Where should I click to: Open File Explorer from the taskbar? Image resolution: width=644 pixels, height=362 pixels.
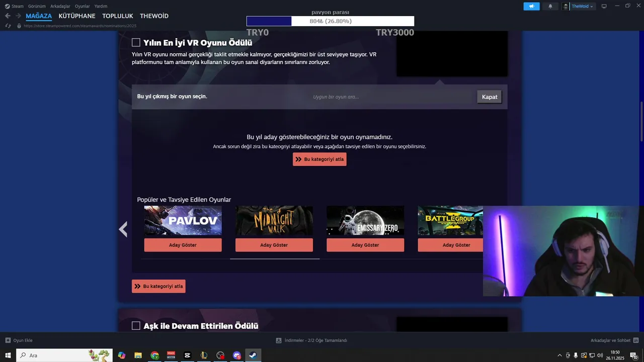[x=138, y=355]
